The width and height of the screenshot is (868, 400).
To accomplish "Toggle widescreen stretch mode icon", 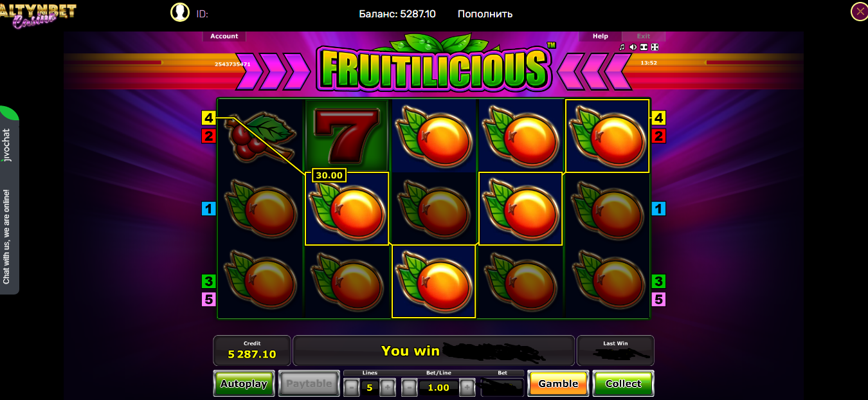I will [644, 47].
